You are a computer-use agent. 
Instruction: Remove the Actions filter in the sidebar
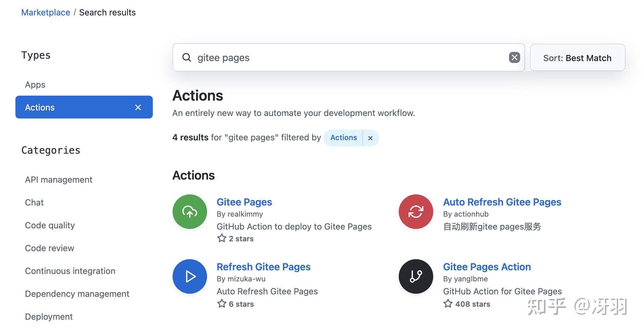138,107
